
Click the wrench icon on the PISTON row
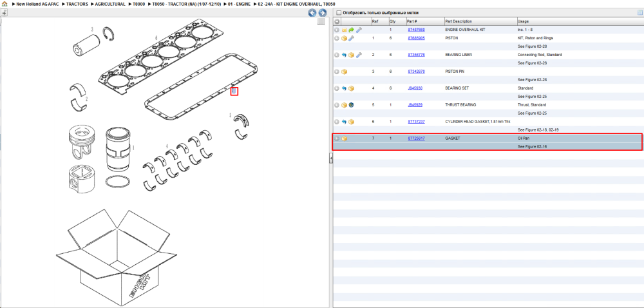(351, 38)
